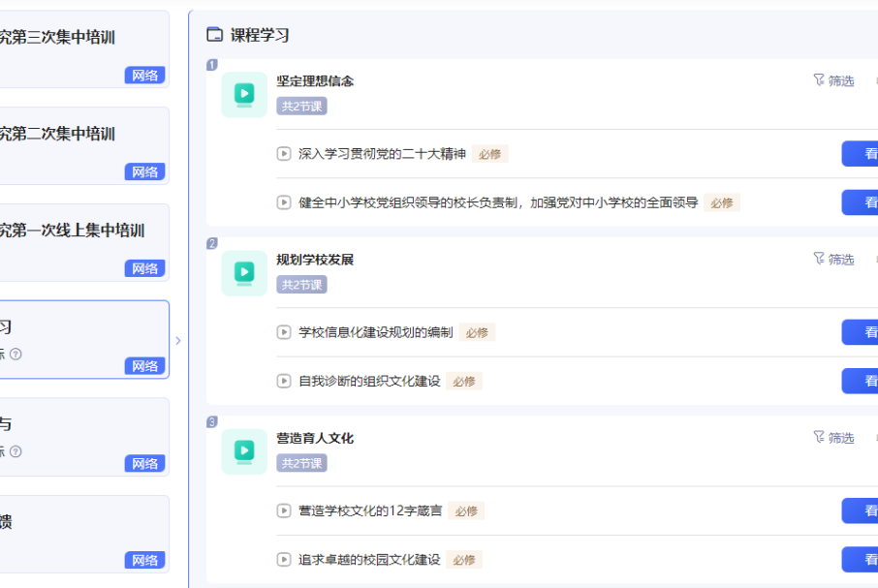Click play icon beside 自我诊断的组织文化建设
878x588 pixels.
click(283, 381)
